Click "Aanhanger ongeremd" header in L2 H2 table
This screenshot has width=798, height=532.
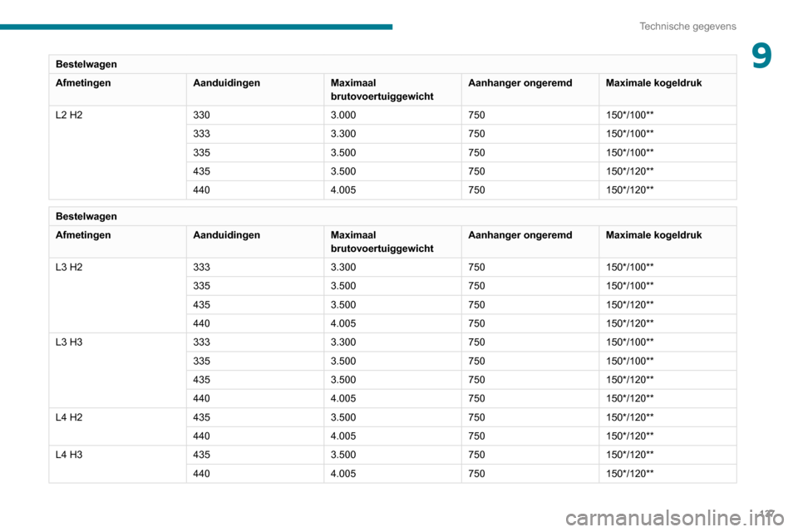(x=520, y=83)
